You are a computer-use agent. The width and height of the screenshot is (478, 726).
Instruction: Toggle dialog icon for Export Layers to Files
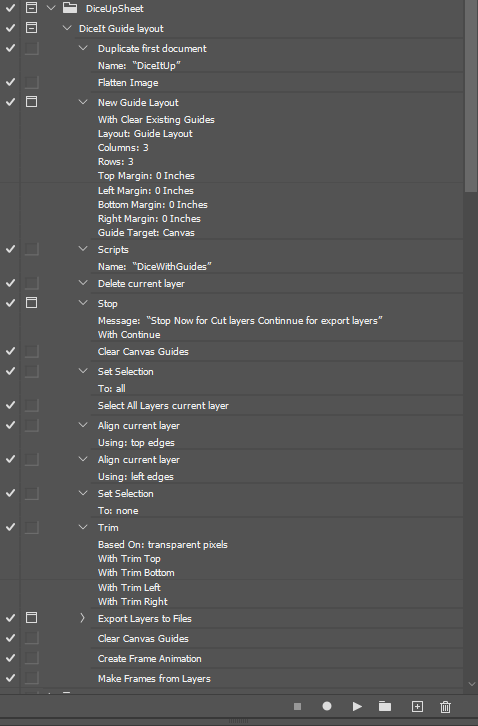click(31, 618)
